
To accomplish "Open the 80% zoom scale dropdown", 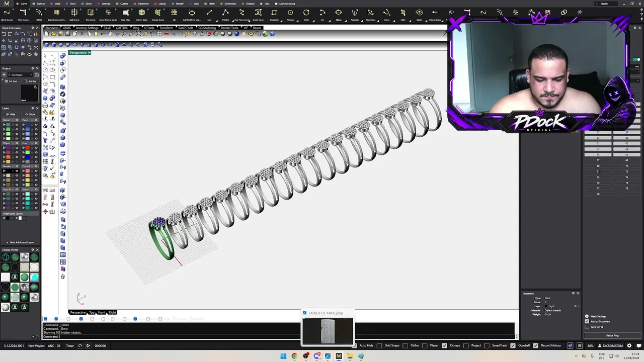I will point(590,346).
